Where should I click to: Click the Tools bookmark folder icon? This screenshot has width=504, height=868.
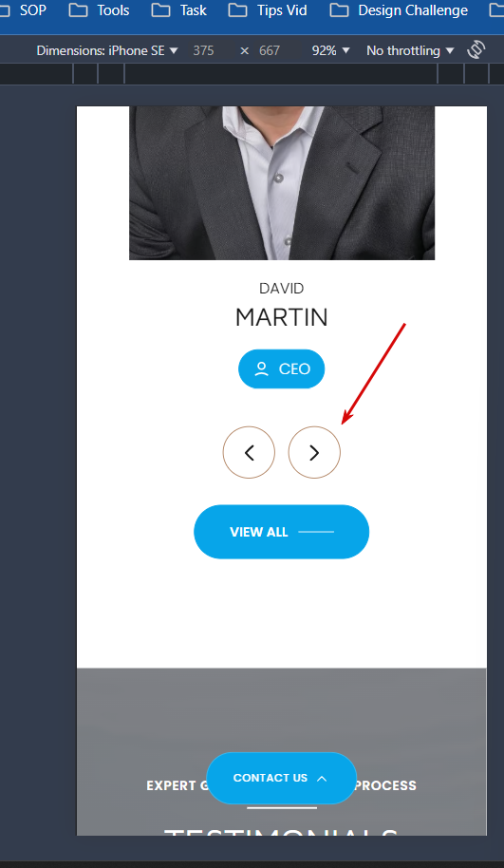click(78, 9)
